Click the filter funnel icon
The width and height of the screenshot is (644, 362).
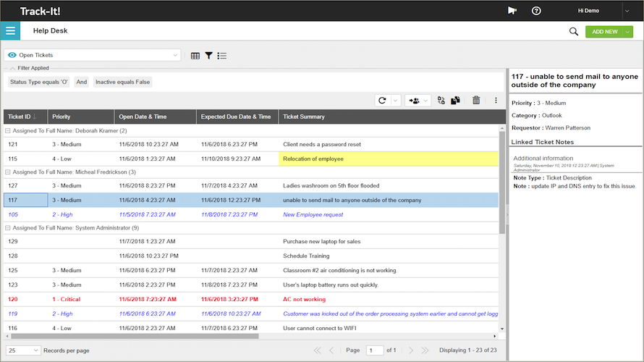point(208,55)
